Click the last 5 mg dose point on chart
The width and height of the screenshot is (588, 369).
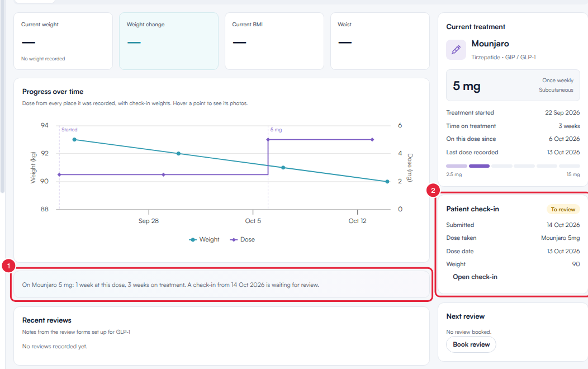pos(372,140)
